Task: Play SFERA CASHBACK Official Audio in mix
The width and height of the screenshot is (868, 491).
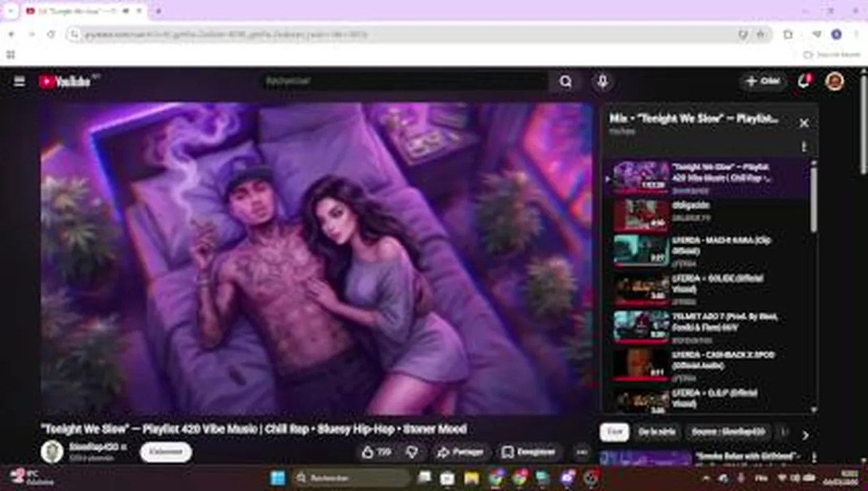Action: 706,366
